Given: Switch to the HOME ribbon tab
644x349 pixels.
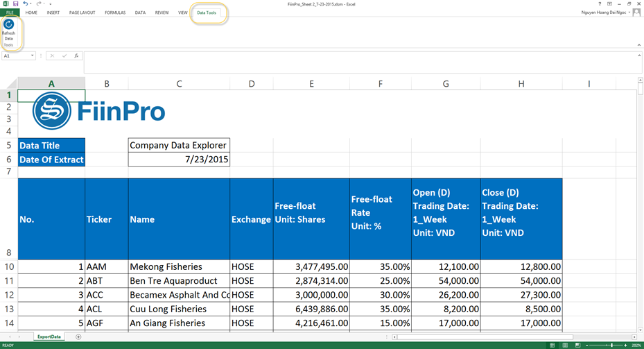Looking at the screenshot, I should coord(31,12).
